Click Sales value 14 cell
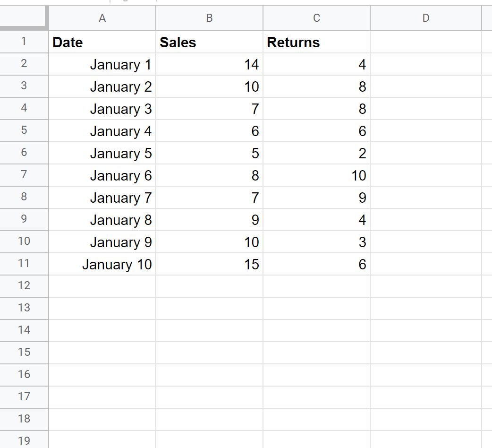This screenshot has width=492, height=448. click(x=209, y=64)
